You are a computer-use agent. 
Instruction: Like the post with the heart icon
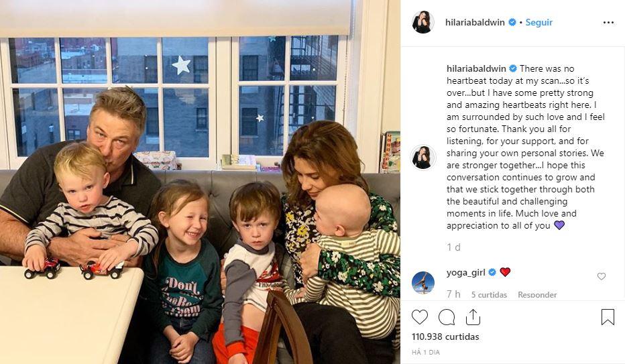pyautogui.click(x=420, y=317)
